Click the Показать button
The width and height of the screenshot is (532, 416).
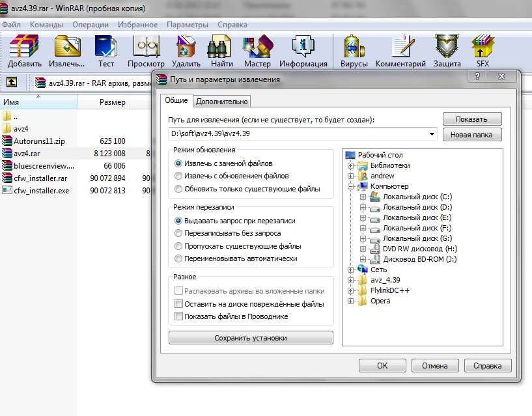coord(472,119)
